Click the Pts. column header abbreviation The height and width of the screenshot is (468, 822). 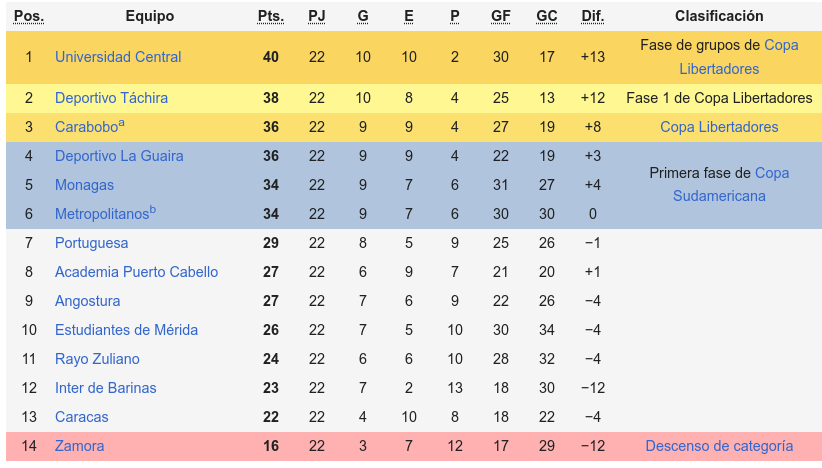point(271,16)
